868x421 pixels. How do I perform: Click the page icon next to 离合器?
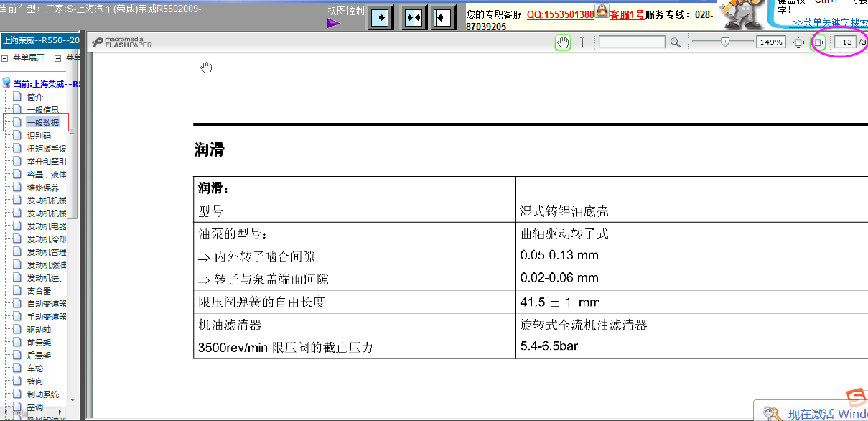18,290
